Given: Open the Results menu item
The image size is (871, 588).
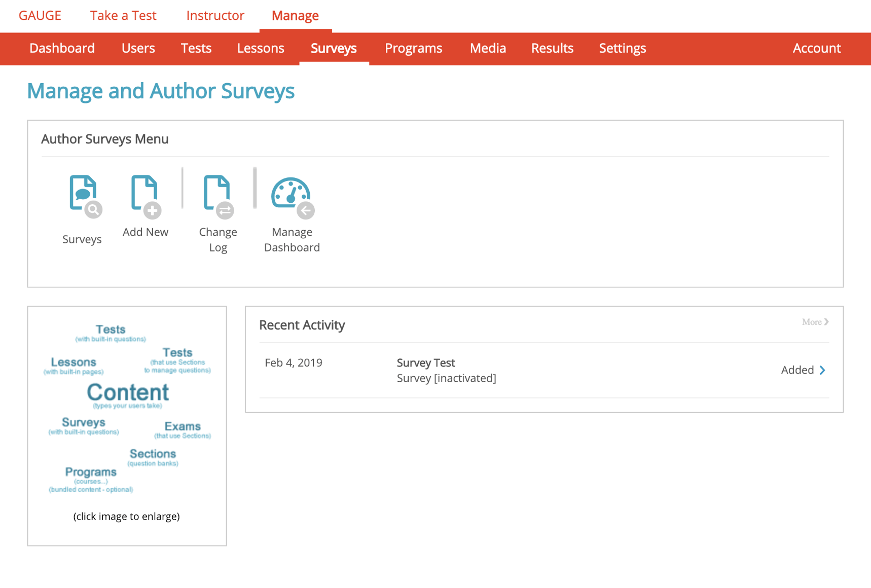Looking at the screenshot, I should pos(552,48).
